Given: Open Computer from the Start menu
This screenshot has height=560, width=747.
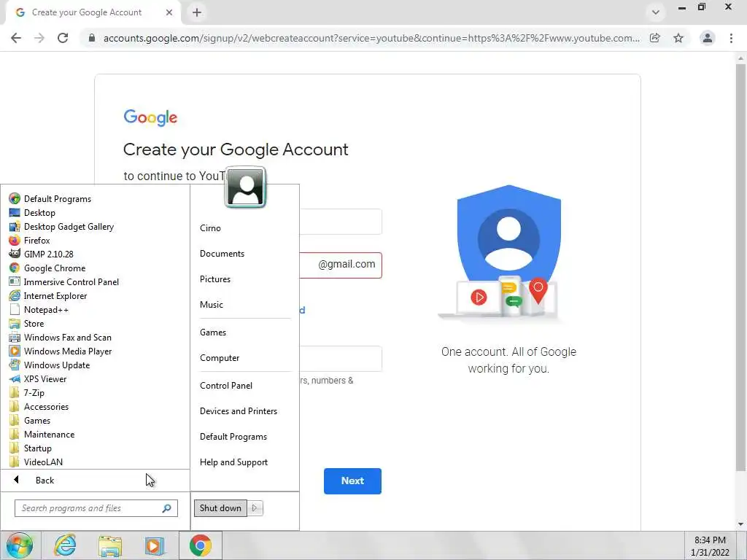Looking at the screenshot, I should [219, 357].
